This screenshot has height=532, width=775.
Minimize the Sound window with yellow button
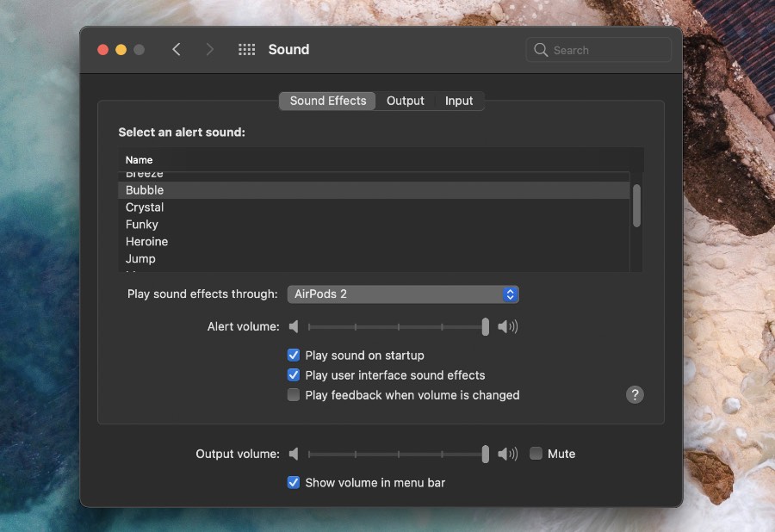(x=121, y=49)
